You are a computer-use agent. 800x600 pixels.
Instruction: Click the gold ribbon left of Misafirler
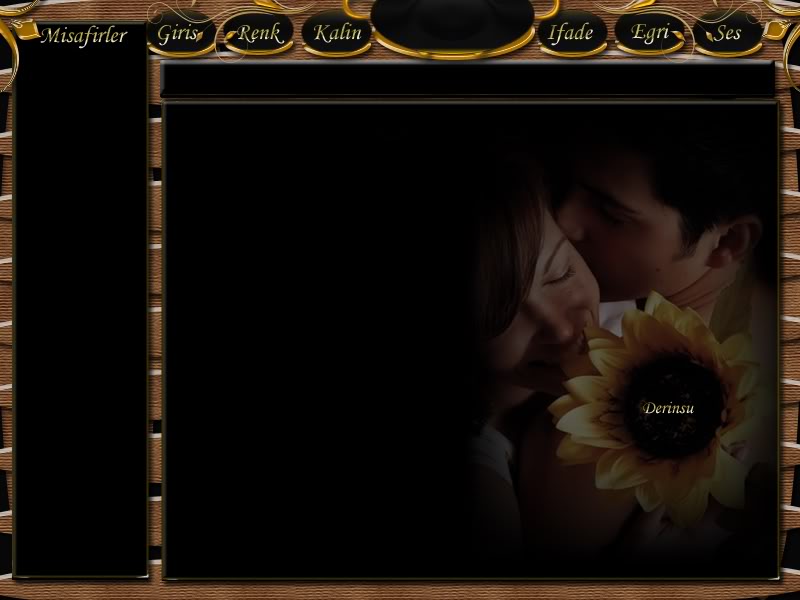click(x=26, y=29)
